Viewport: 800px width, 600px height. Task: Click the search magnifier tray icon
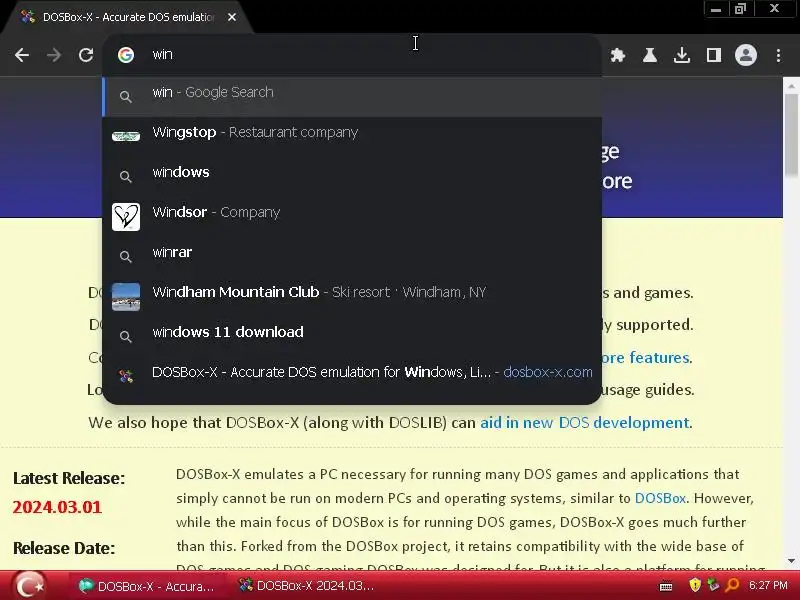click(732, 585)
